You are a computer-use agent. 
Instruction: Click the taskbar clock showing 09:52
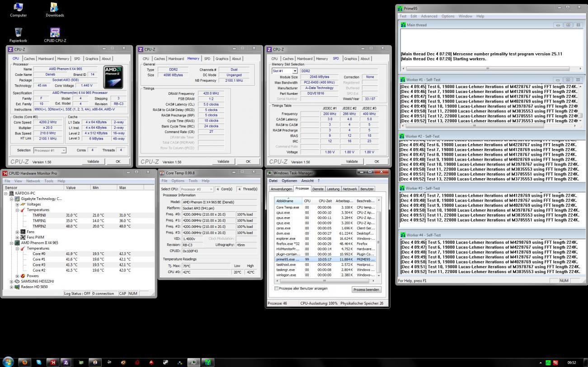point(572,362)
